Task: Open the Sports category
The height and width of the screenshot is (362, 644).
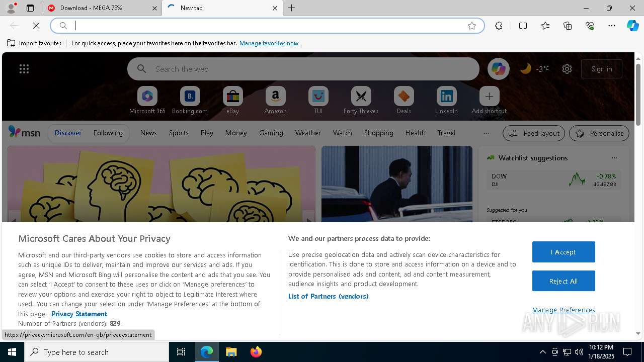Action: point(179,133)
